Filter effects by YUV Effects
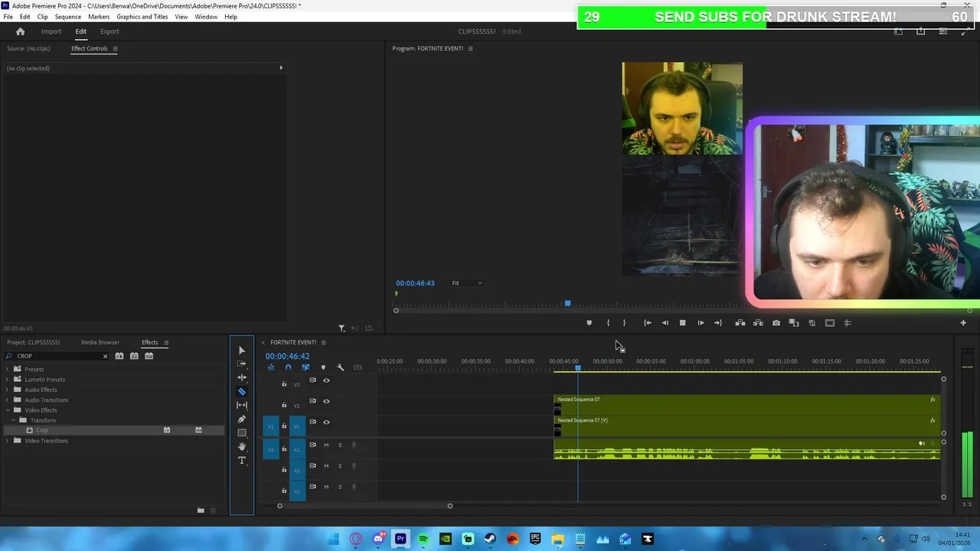This screenshot has height=551, width=980. coord(149,356)
